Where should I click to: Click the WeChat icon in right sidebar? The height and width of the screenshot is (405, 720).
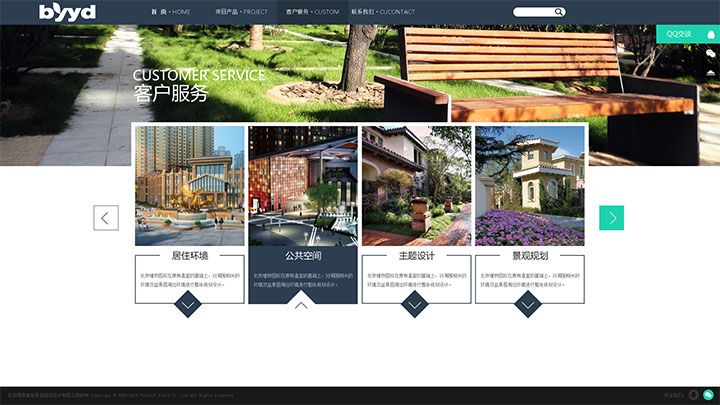(711, 52)
